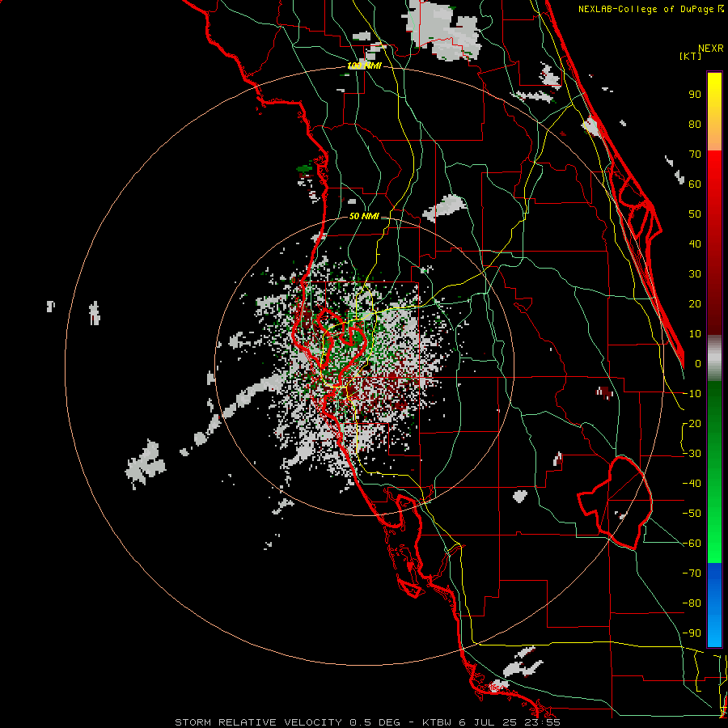
Task: Click the positive "30" knots scale label
Action: (x=695, y=274)
